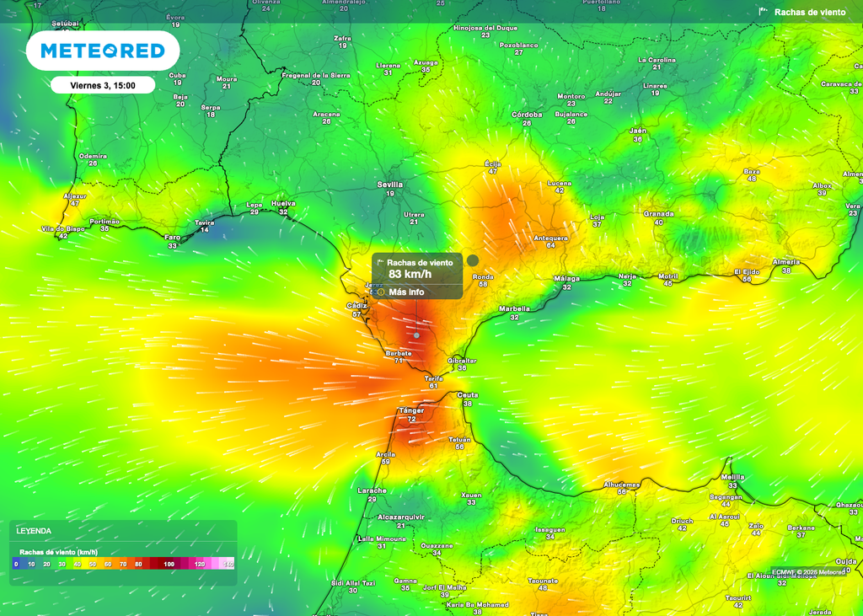
Task: Click the Tetuán city label
Action: pos(459,439)
